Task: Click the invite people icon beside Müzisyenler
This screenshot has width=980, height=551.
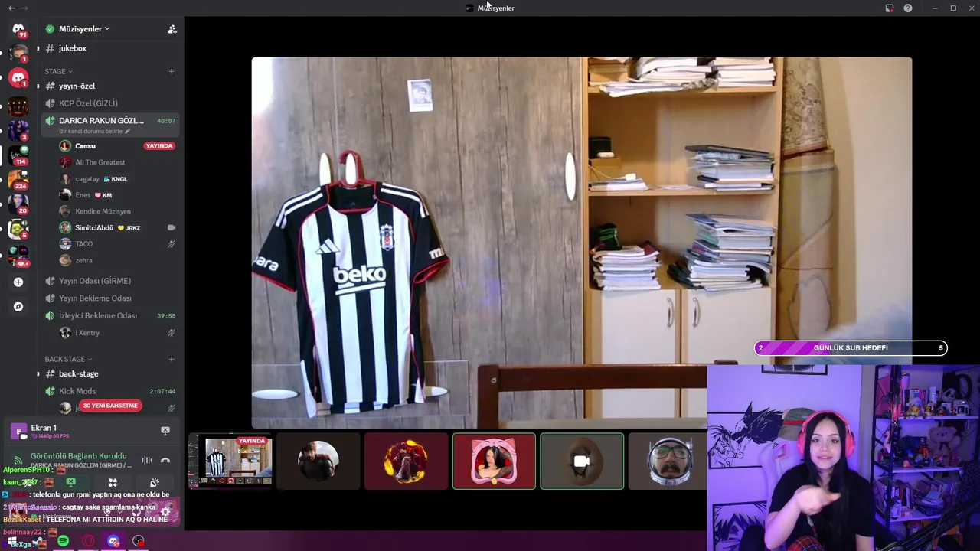Action: coord(171,29)
